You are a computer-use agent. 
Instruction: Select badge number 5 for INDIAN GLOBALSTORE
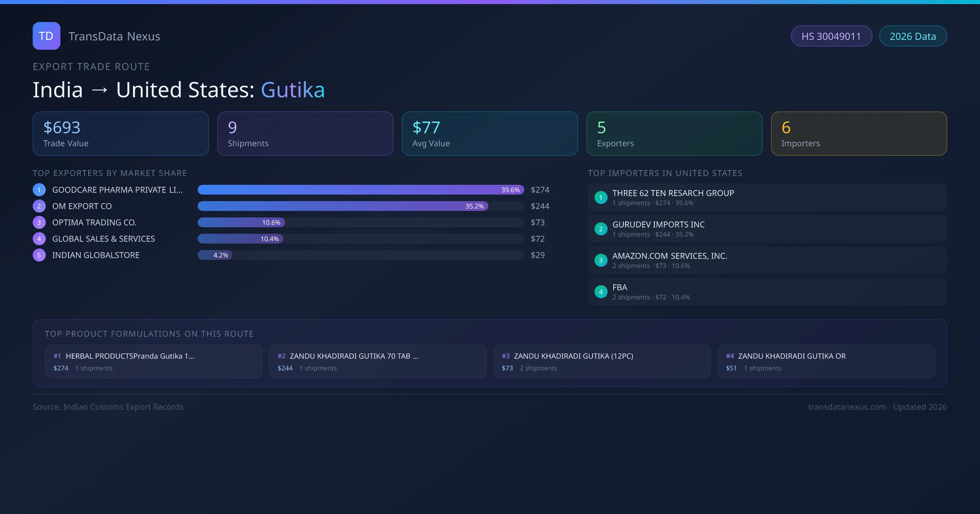[39, 255]
